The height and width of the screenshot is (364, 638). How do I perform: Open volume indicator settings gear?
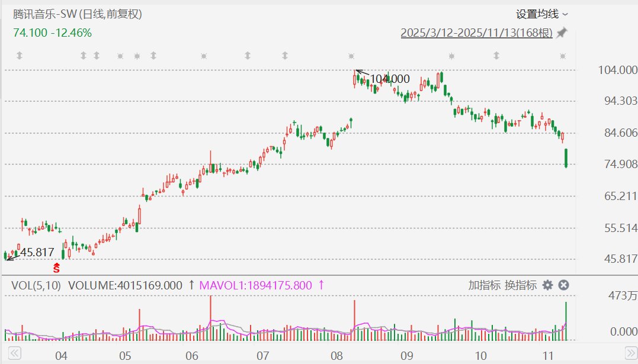pos(548,285)
